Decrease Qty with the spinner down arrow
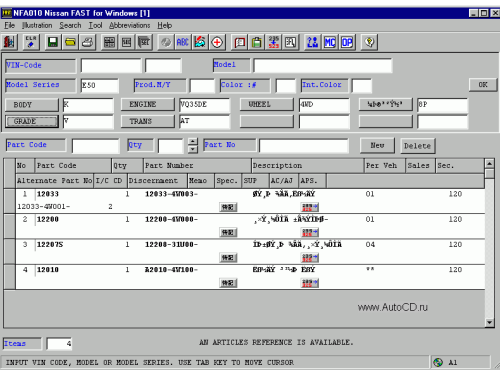500x375 pixels. tap(193, 149)
